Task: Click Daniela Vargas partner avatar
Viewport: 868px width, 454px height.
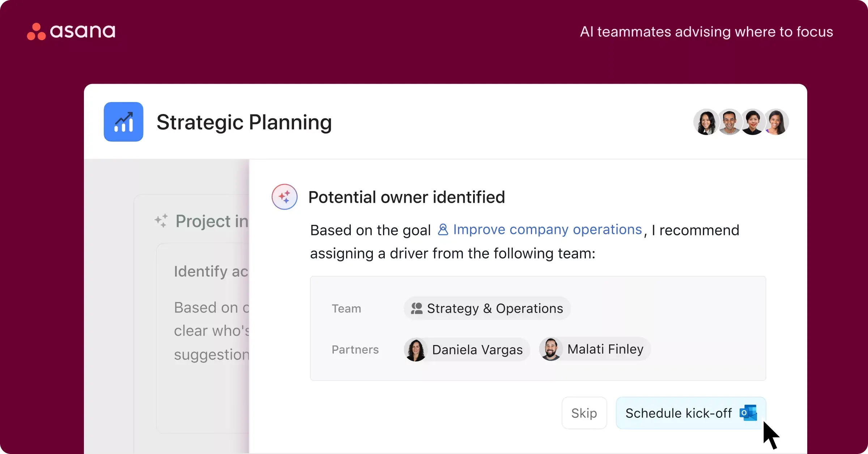Action: [415, 349]
